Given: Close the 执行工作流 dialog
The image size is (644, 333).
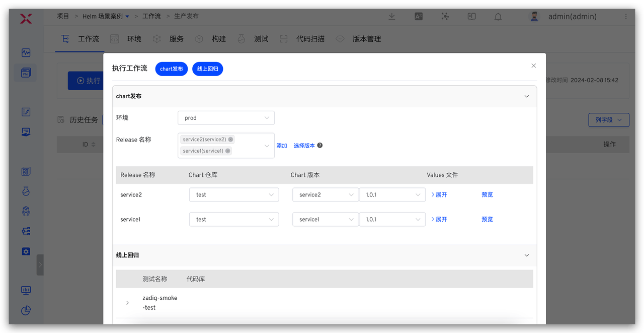Looking at the screenshot, I should point(533,65).
